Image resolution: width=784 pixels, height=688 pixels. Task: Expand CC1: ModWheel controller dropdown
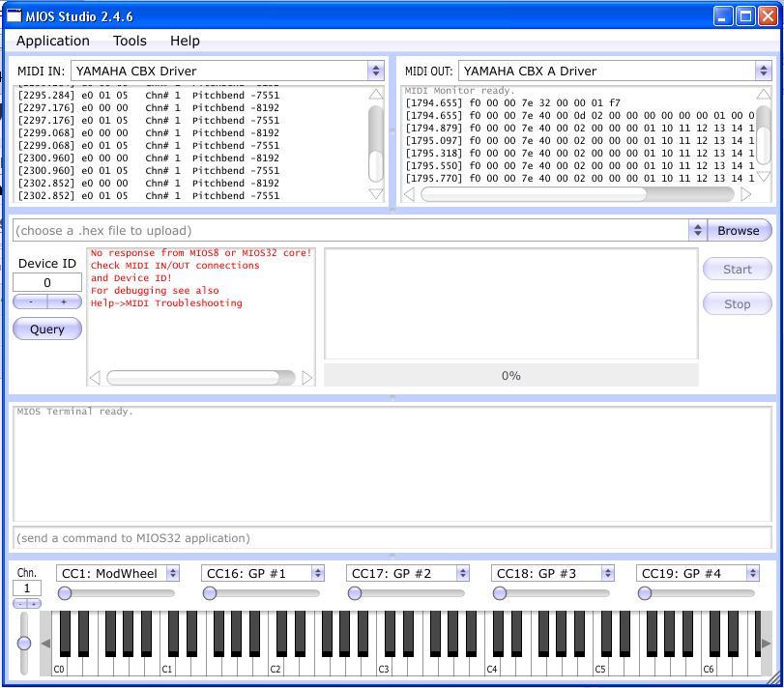(173, 573)
